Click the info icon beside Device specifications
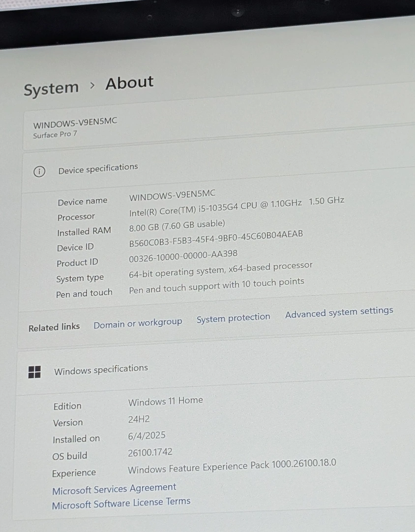Screen dimensions: 415x532 point(39,172)
